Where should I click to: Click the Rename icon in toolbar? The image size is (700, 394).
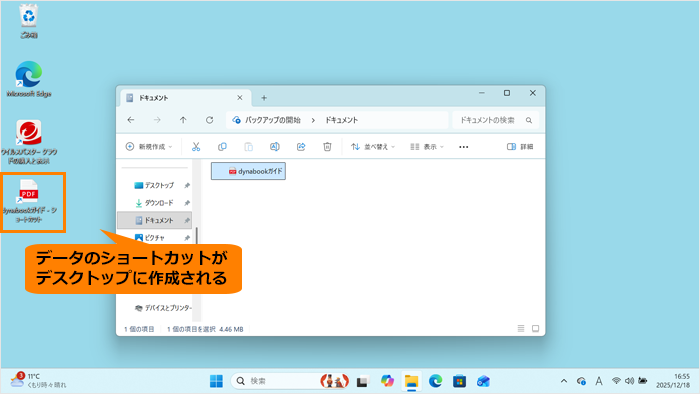275,147
